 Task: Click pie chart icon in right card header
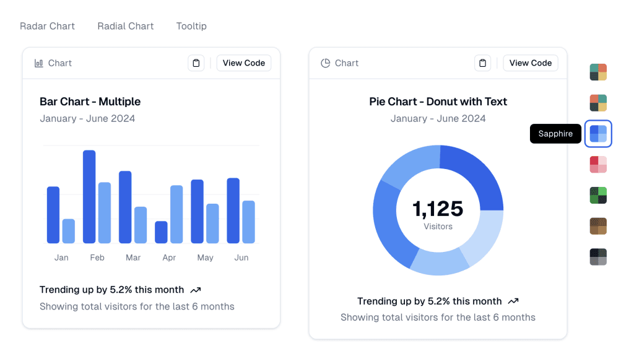point(326,63)
